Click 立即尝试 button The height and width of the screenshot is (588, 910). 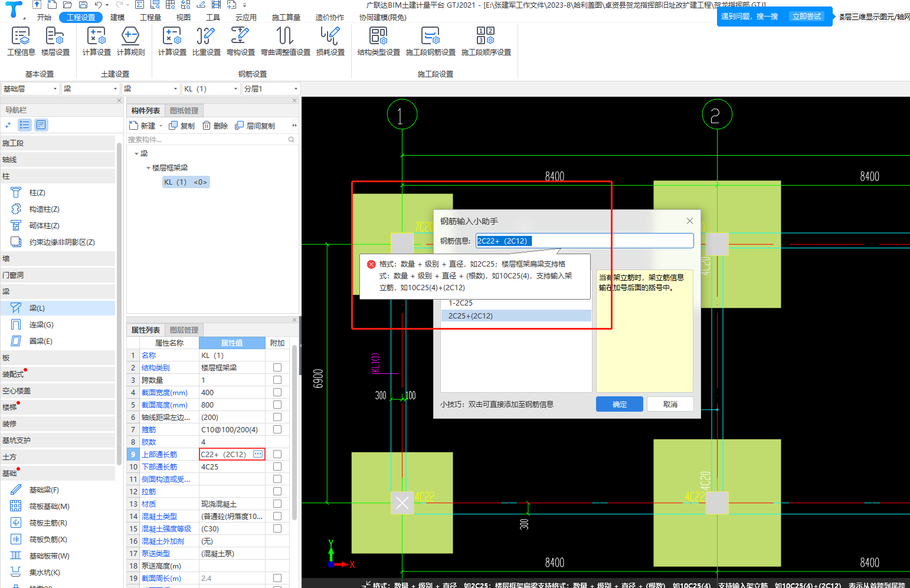pos(807,17)
